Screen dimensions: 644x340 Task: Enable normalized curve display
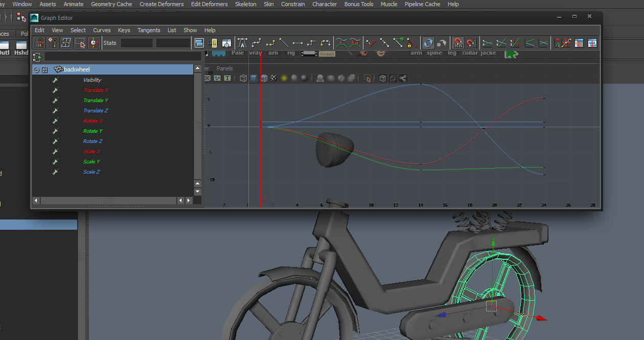(487, 43)
